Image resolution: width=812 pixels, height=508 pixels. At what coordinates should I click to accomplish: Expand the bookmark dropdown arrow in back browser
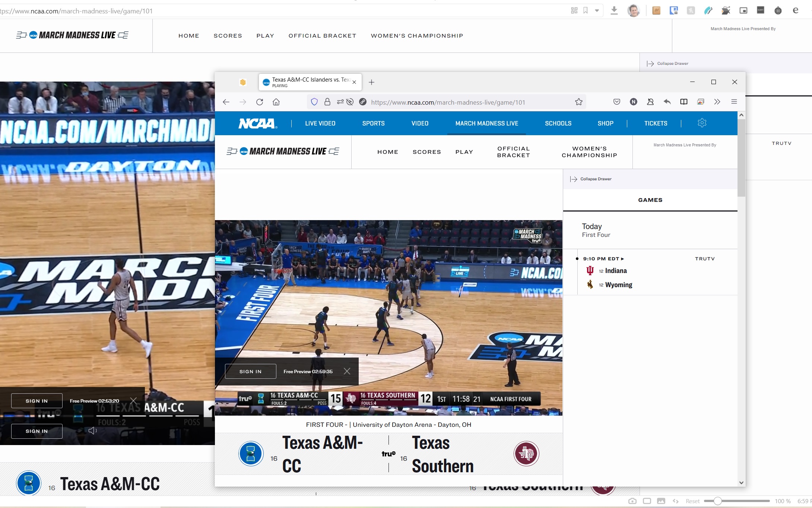[x=597, y=10]
